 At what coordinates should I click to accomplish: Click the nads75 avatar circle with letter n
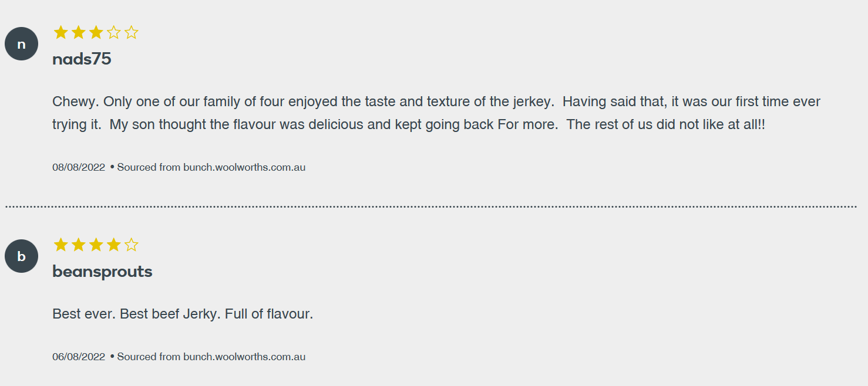tap(21, 44)
